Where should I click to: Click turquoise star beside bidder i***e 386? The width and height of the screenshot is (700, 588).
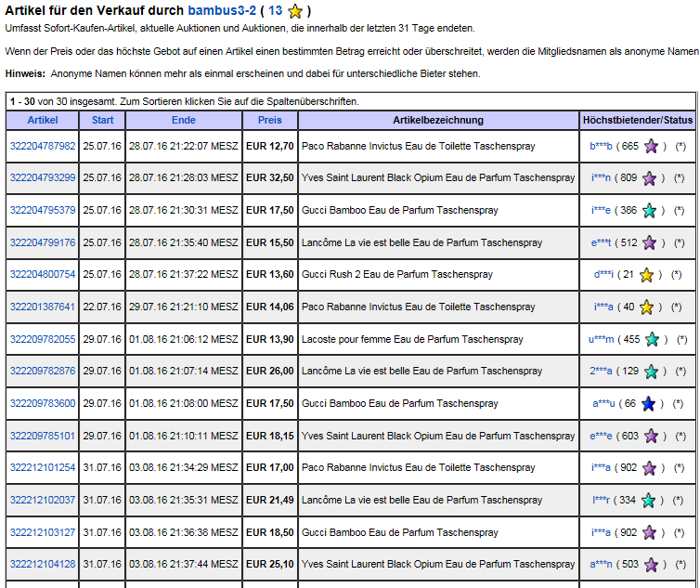pos(650,211)
